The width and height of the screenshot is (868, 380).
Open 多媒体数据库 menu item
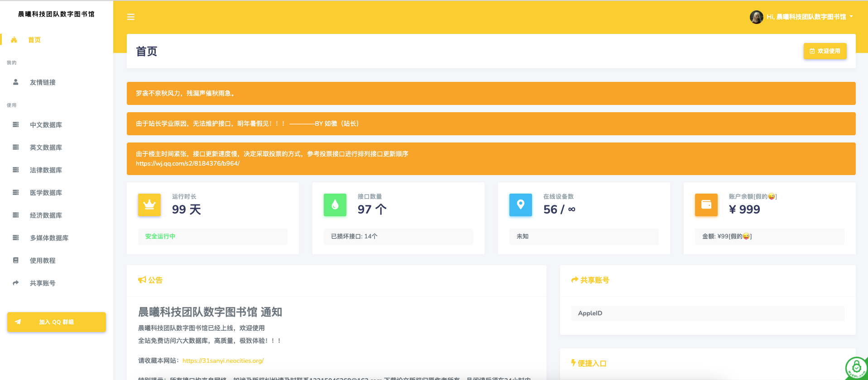[57, 238]
